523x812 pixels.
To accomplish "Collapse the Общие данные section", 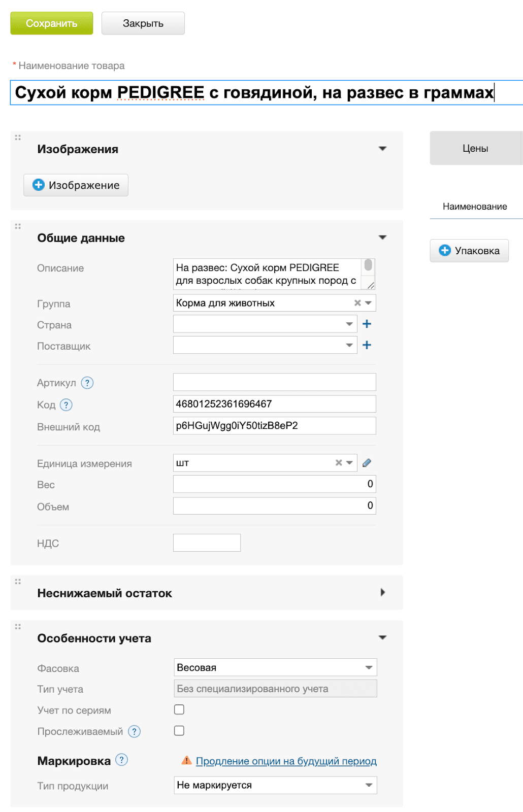I will (383, 238).
